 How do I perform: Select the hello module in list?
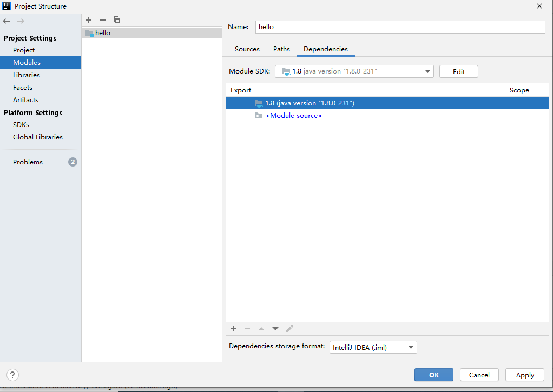pos(152,33)
